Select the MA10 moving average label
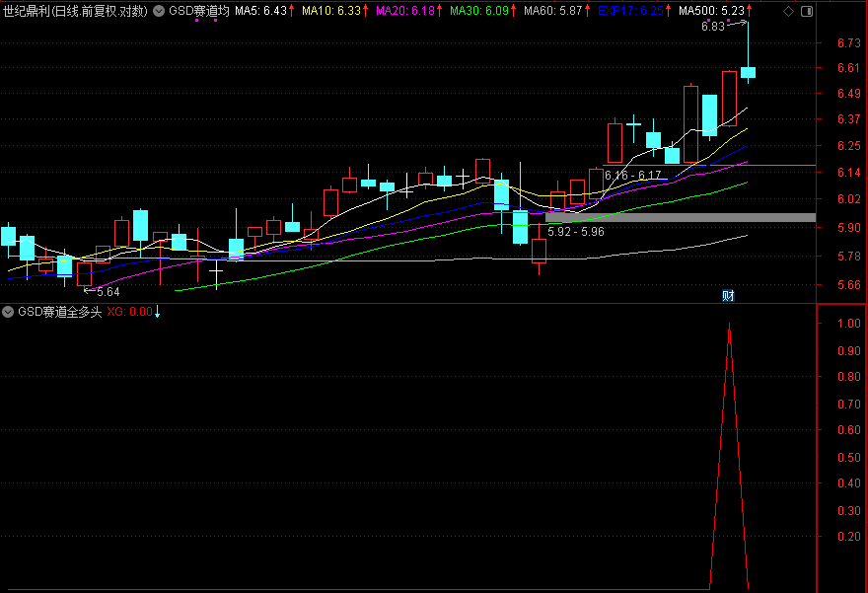The image size is (868, 593). (331, 11)
